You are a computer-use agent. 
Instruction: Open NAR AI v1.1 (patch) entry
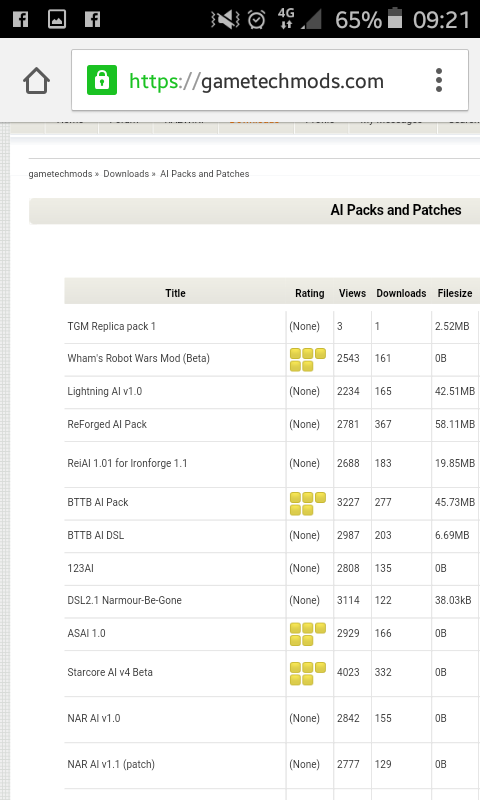(x=111, y=764)
